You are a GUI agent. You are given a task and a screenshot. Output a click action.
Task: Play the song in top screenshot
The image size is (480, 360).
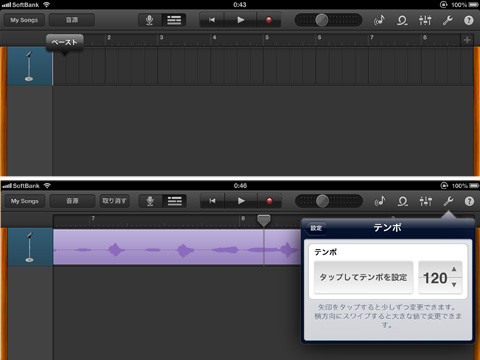(241, 20)
